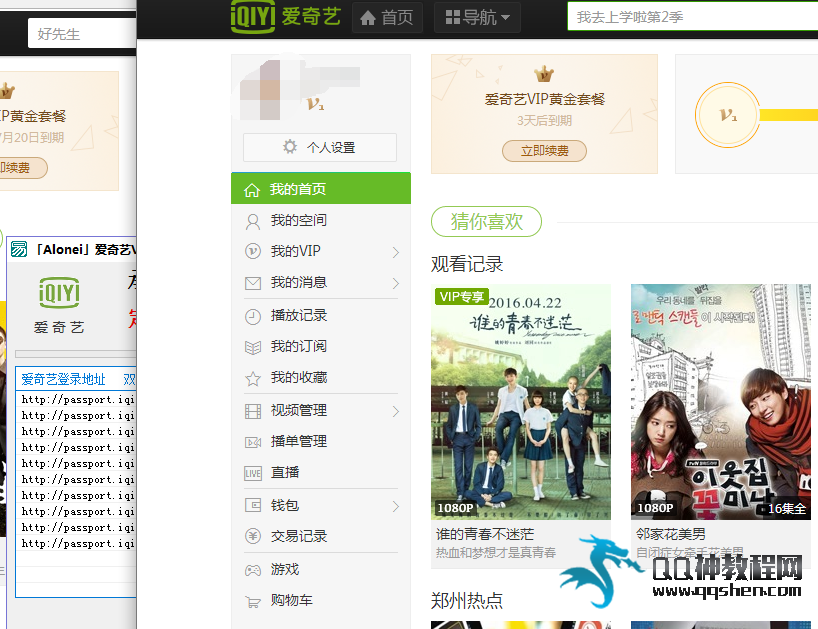Click the film icon next to 视频管理

click(x=253, y=412)
